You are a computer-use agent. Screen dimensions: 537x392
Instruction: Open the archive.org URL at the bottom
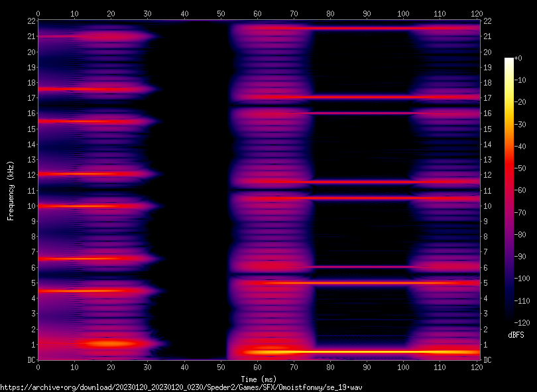click(x=181, y=387)
